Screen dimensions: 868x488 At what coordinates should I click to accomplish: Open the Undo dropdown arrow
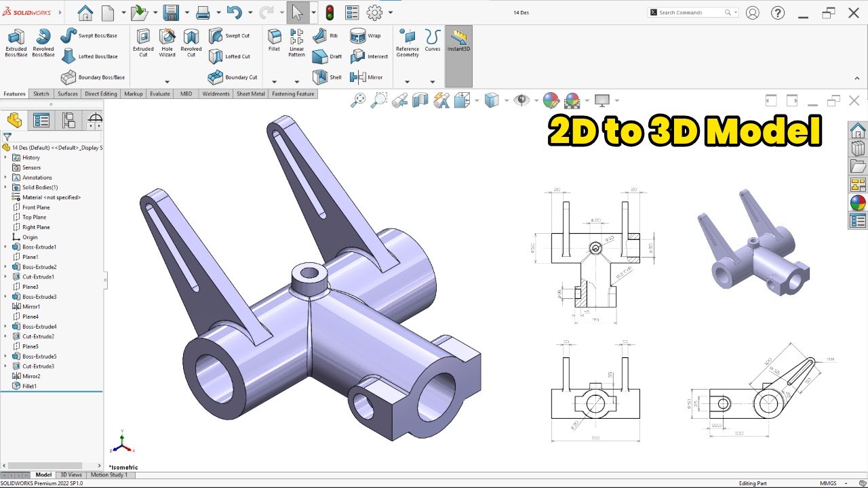pyautogui.click(x=250, y=12)
